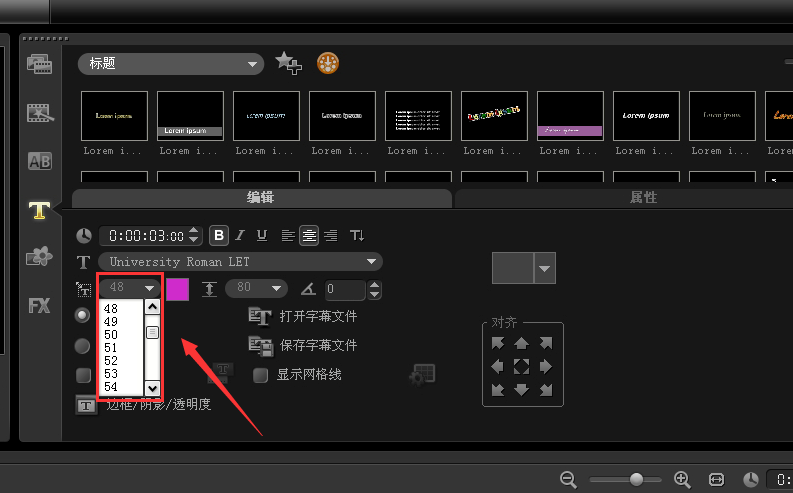
Task: Align title text center
Action: 309,236
